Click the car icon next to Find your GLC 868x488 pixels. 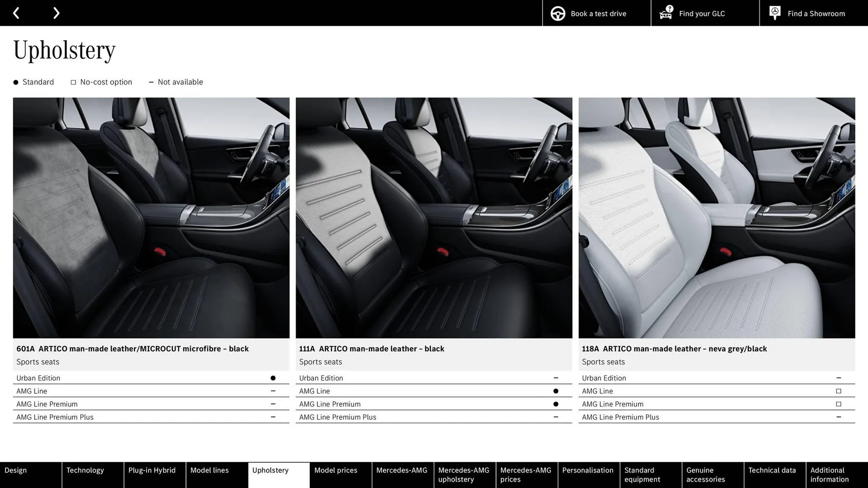(x=665, y=14)
